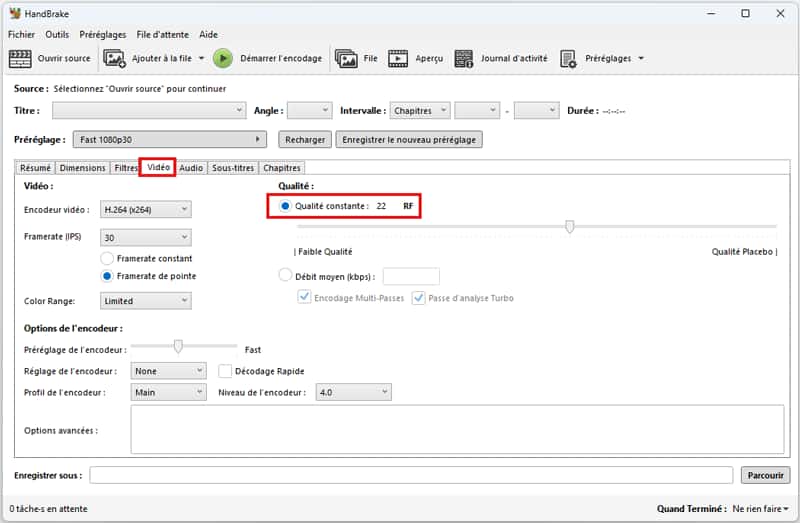This screenshot has height=523, width=800.
Task: Select the Débit moyen (kbps) option
Action: 285,275
